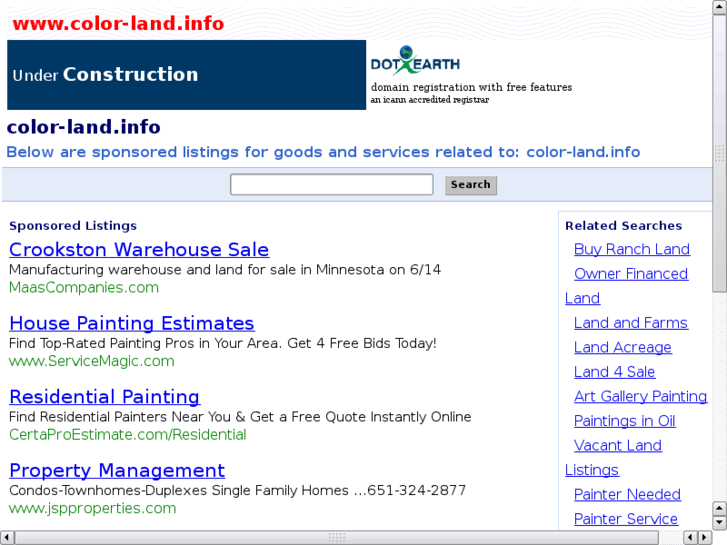Click the Below are sponsored listings text
The width and height of the screenshot is (727, 545).
(x=323, y=152)
